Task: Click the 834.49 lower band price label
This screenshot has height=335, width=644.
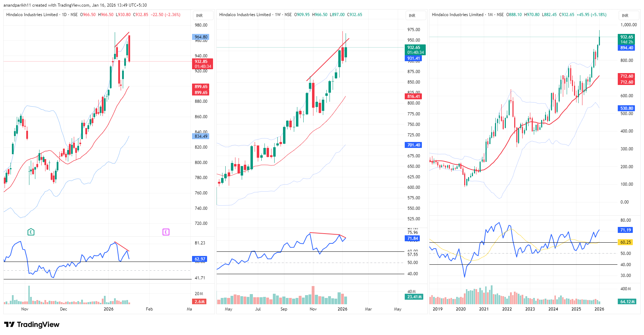Action: tap(201, 136)
